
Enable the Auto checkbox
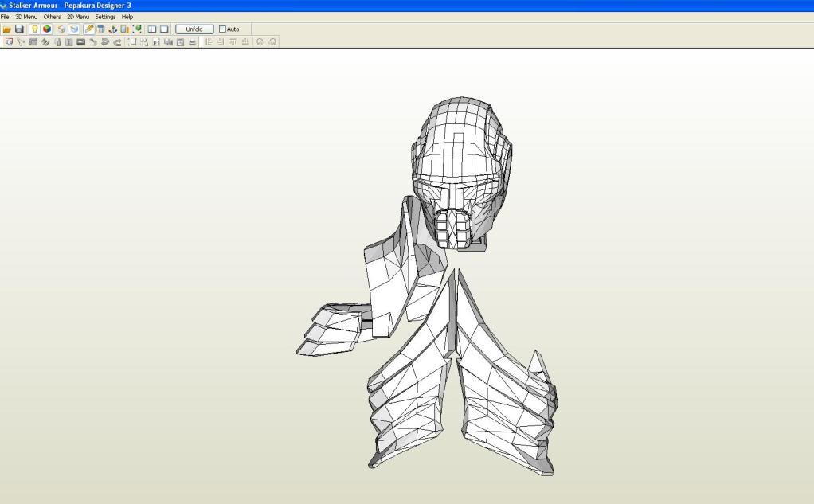(222, 29)
